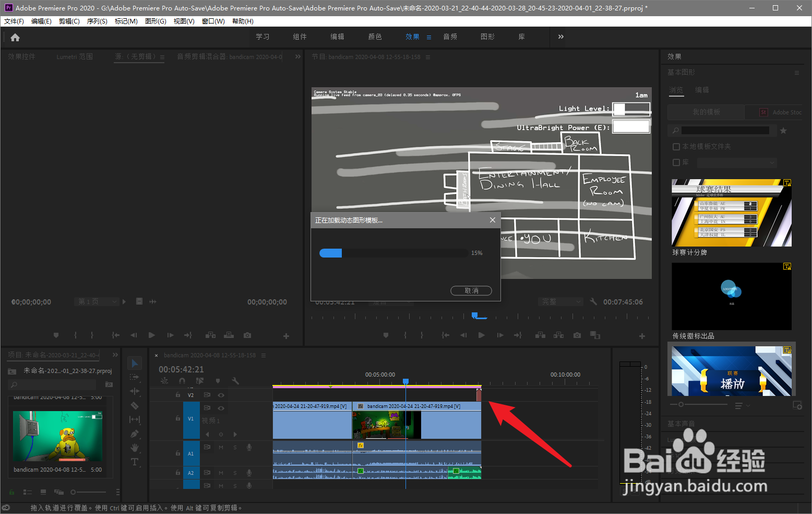Image resolution: width=812 pixels, height=514 pixels.
Task: Play the Program monitor
Action: (x=482, y=335)
